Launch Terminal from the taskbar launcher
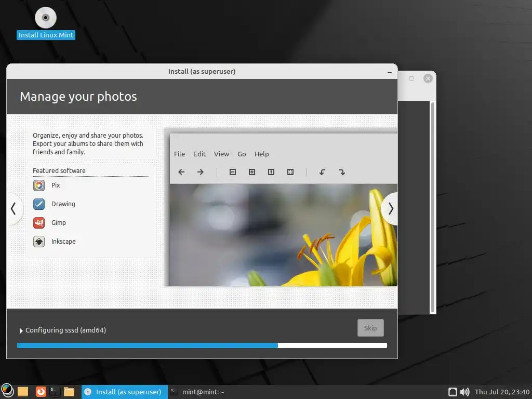532x399 pixels. [55, 392]
